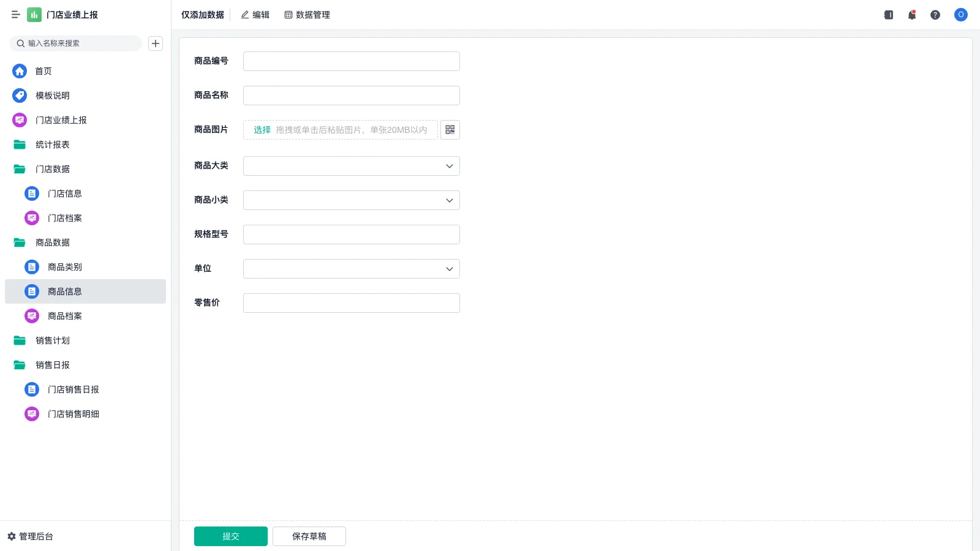The height and width of the screenshot is (551, 980).
Task: Click the 提交 submit button
Action: (x=231, y=536)
